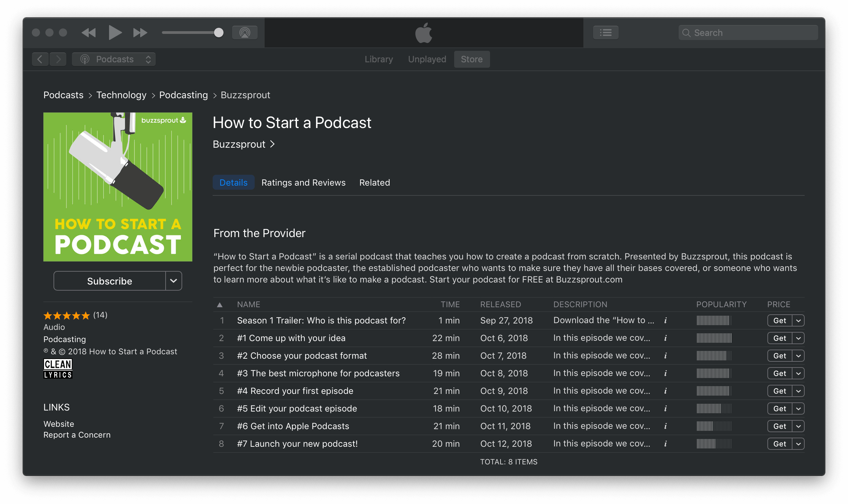Screen dimensions: 848x504
Task: Select the Store tab
Action: point(472,59)
